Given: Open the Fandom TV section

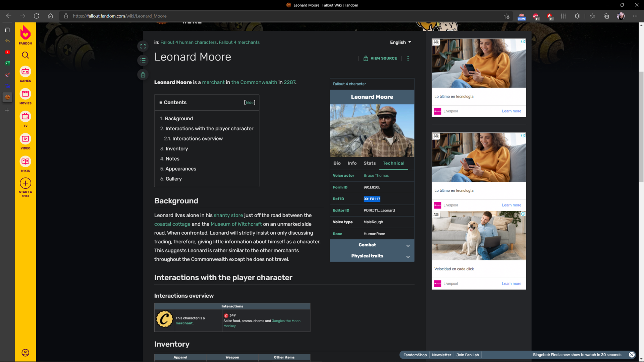Looking at the screenshot, I should click(x=25, y=119).
